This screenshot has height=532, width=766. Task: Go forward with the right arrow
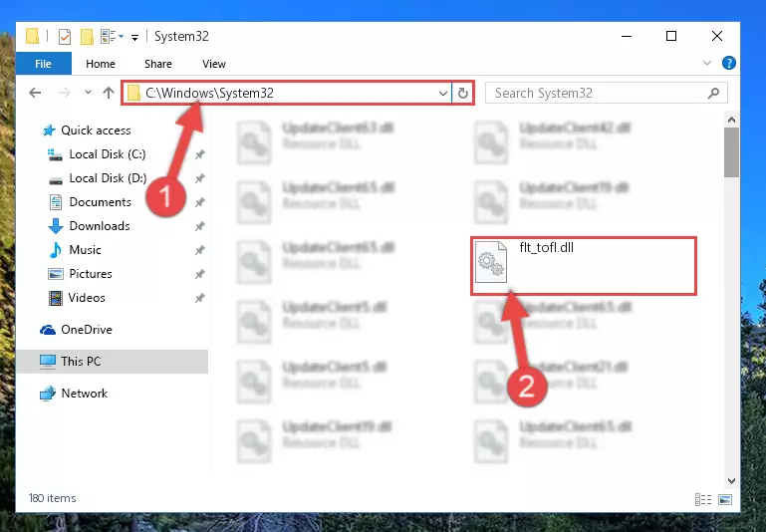(x=64, y=93)
